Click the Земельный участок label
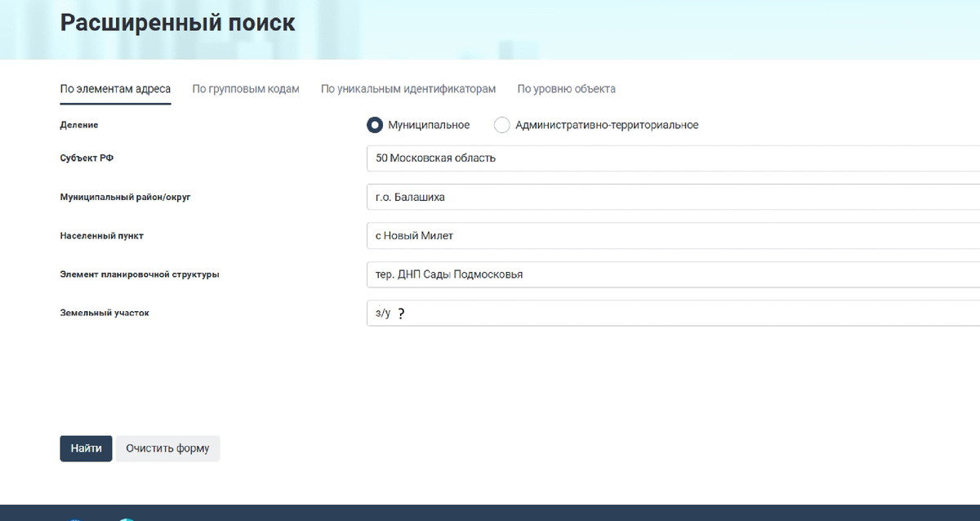The width and height of the screenshot is (980, 521). (x=105, y=313)
